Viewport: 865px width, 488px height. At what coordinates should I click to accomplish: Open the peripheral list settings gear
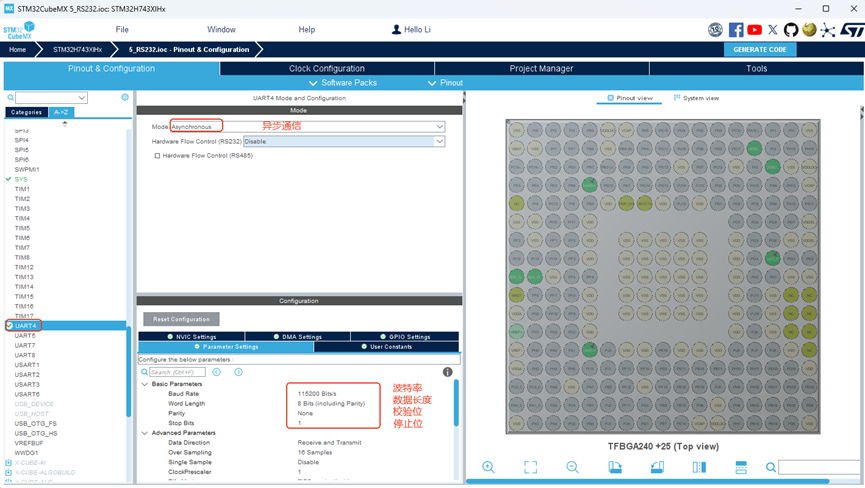pos(125,97)
